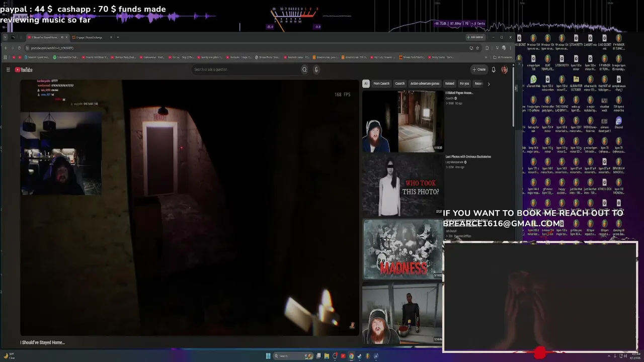Viewport: 644px width, 362px height.
Task: Select the crimson desert part 1 desktop file
Action: pos(604,125)
